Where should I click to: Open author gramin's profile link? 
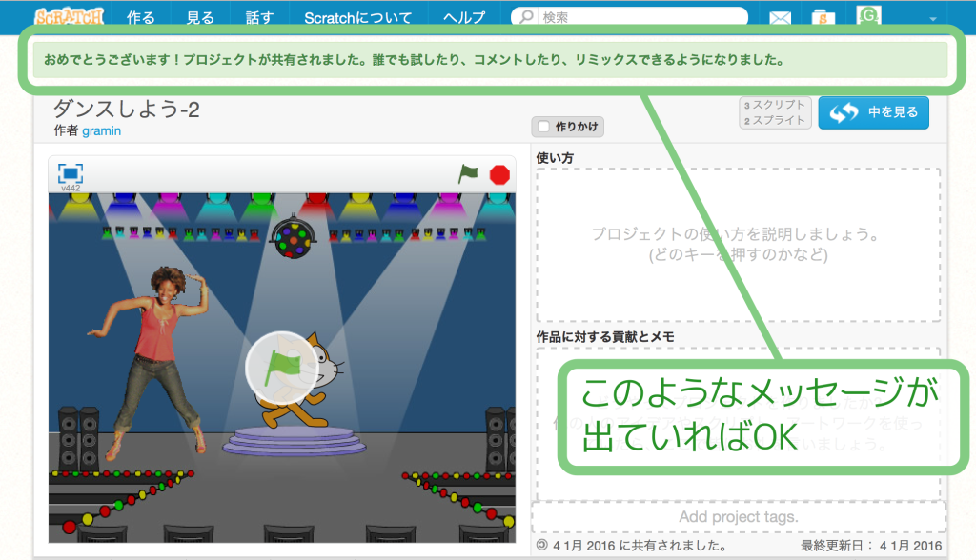coord(101,130)
